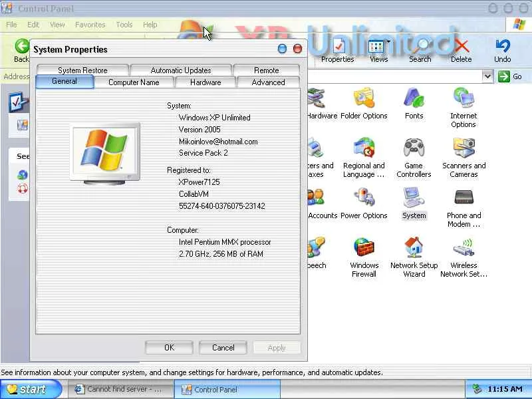Click the green Go arrow button
The height and width of the screenshot is (399, 532).
pos(504,76)
